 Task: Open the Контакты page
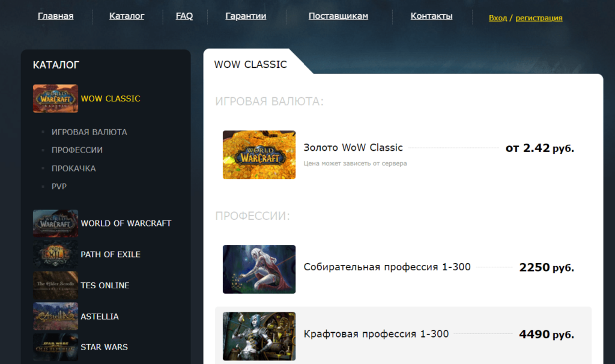(x=431, y=16)
